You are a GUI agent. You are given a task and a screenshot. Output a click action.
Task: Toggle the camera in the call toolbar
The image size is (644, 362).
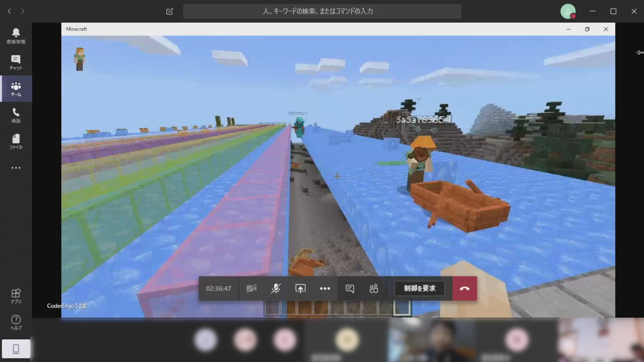tap(251, 289)
